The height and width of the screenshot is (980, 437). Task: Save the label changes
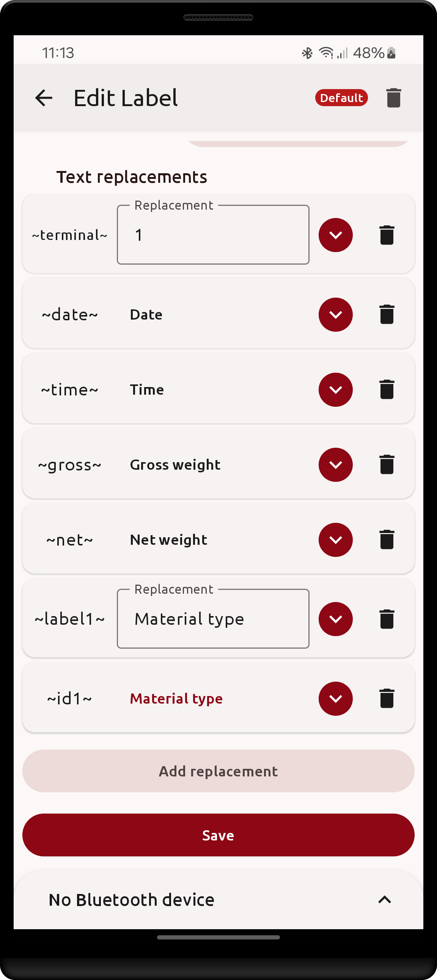[218, 835]
